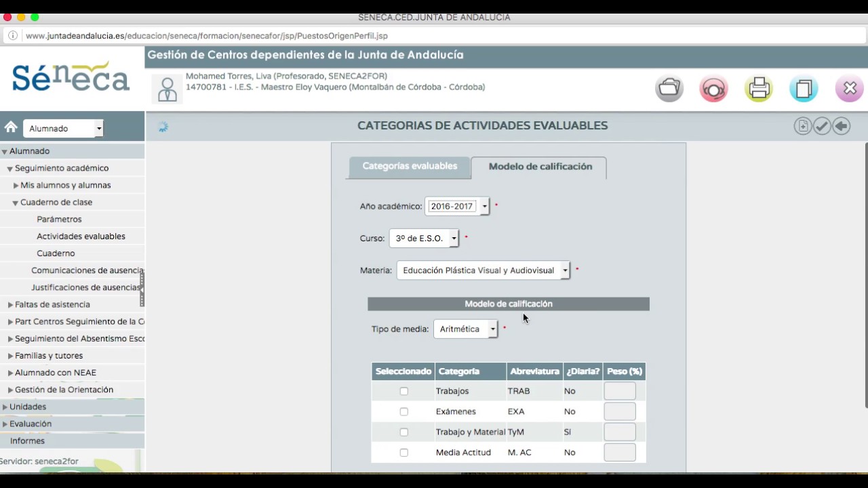Open Cuaderno in sidebar
This screenshot has height=488, width=868.
tap(56, 253)
